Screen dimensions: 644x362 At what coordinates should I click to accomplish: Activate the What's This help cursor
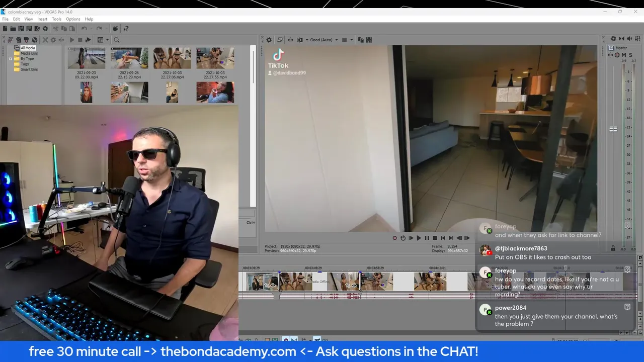tap(126, 29)
